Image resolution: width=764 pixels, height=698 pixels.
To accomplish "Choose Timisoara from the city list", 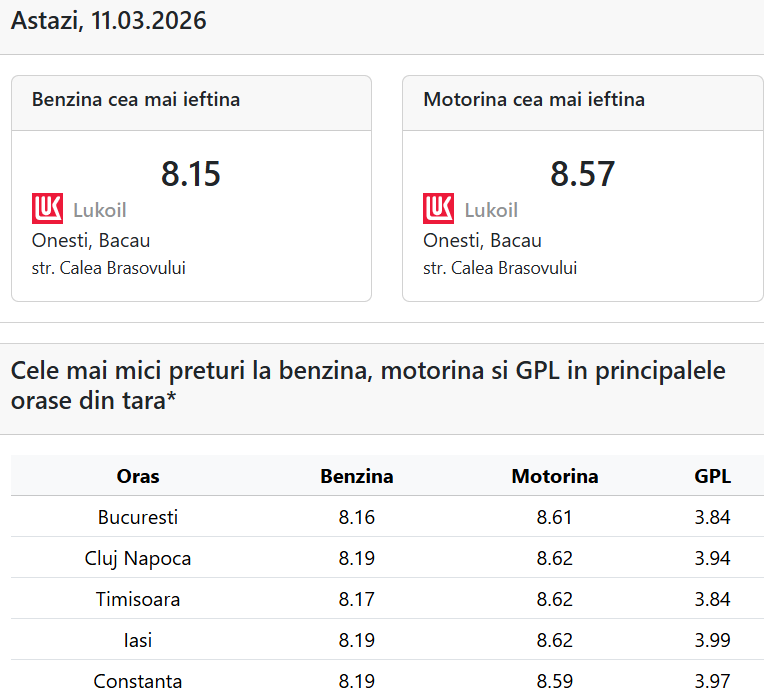I will [x=138, y=600].
